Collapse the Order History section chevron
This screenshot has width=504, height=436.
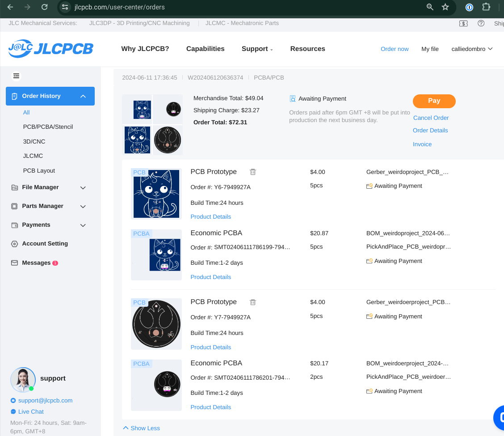pos(83,96)
